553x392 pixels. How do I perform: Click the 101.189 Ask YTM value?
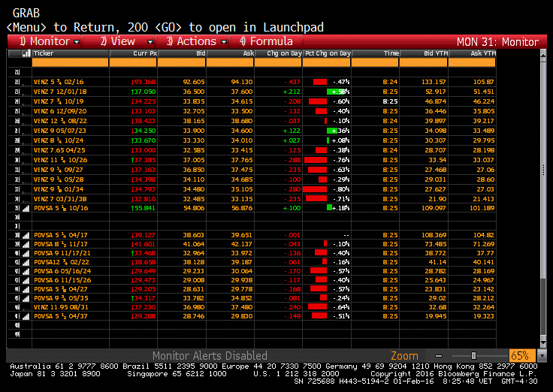tap(482, 208)
